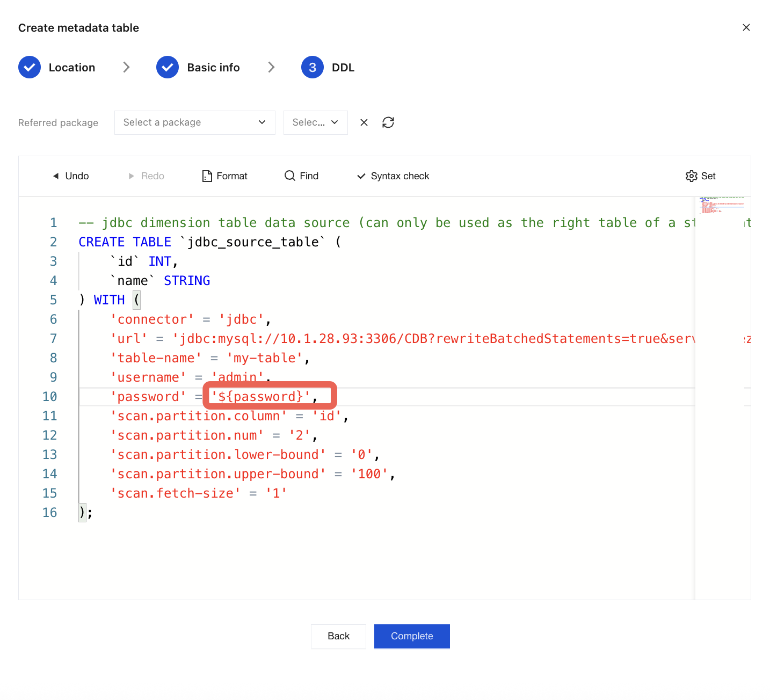Screen dimensions: 770x700
Task: Click the INT type on line 3
Action: point(160,261)
